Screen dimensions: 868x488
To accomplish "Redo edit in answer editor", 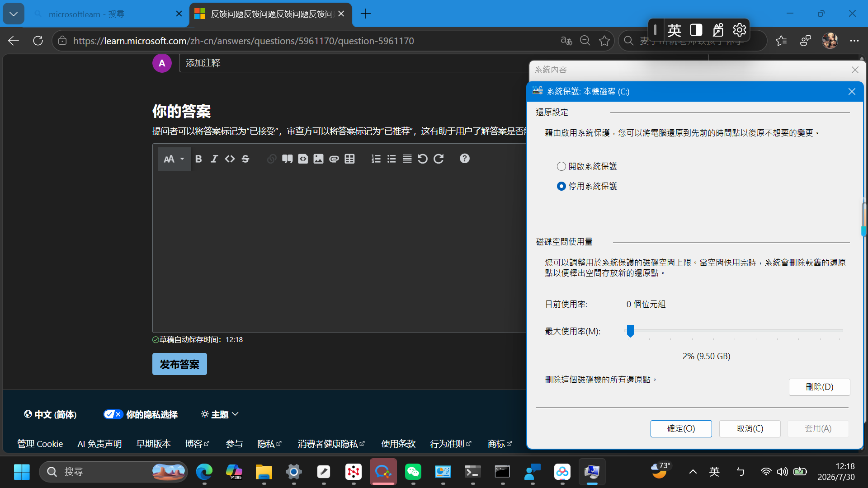I will (439, 159).
